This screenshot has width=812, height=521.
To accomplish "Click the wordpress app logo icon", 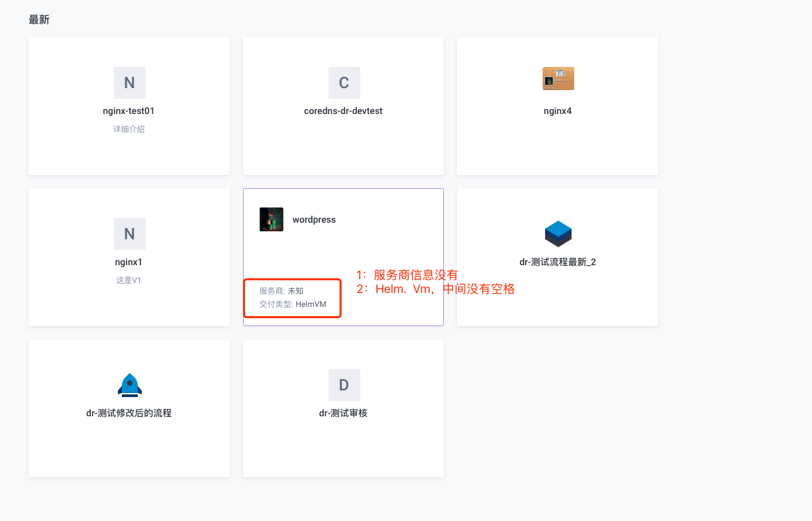I will [x=271, y=219].
